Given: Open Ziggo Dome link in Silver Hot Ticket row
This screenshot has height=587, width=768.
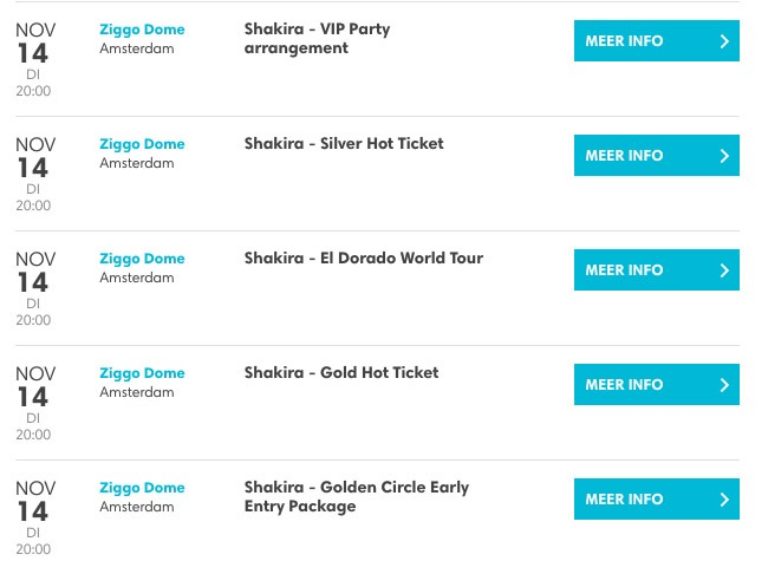Looking at the screenshot, I should 142,144.
